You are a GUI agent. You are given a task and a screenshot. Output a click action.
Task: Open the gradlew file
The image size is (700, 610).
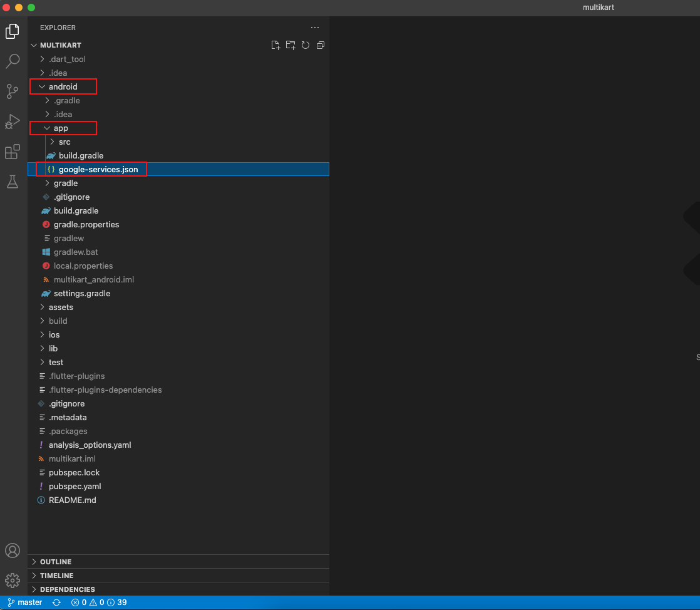coord(178,238)
